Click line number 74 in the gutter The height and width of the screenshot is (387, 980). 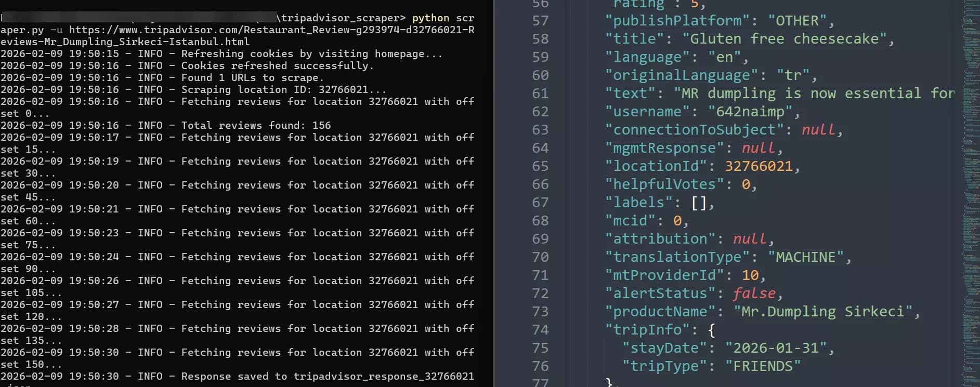coord(540,330)
